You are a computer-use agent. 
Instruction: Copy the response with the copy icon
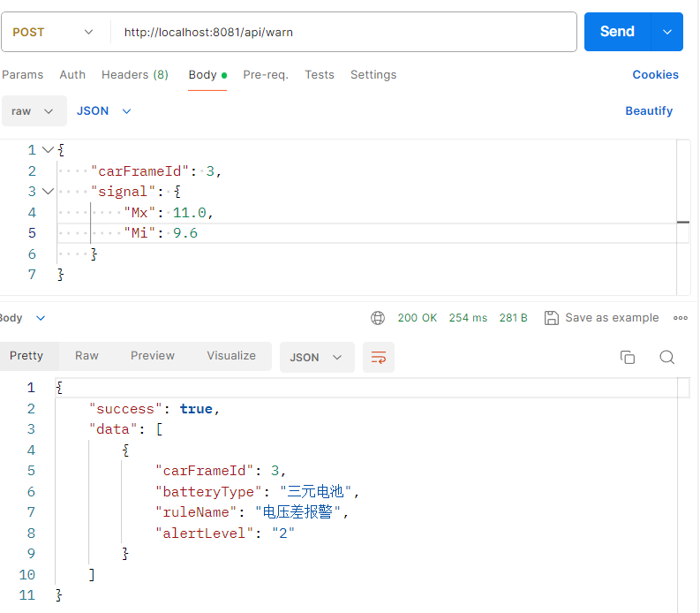(x=628, y=358)
